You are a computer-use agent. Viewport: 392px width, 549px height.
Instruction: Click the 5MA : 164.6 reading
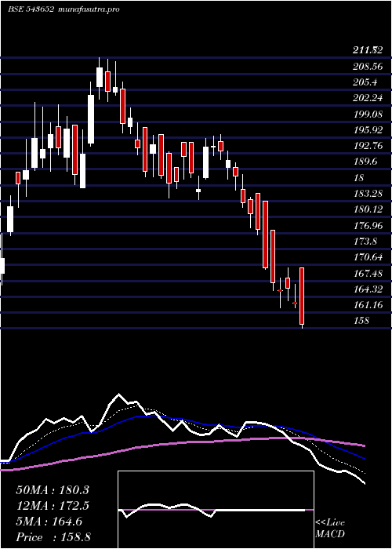[x=49, y=522]
